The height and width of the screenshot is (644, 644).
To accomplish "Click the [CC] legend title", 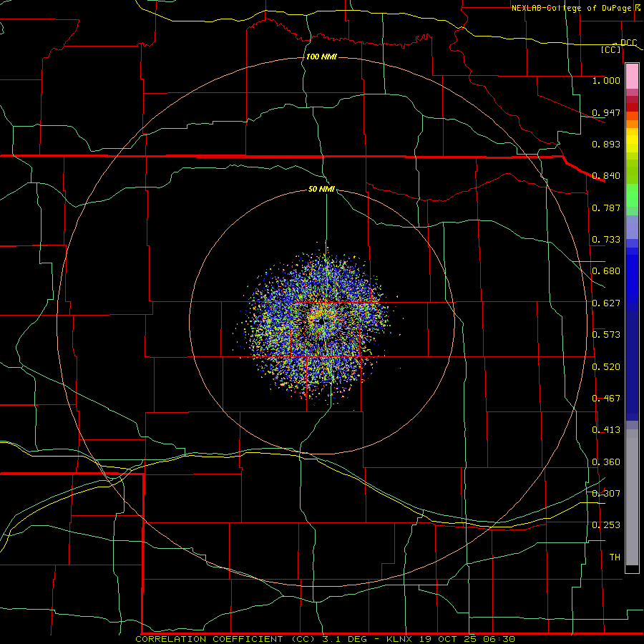I will pos(611,49).
